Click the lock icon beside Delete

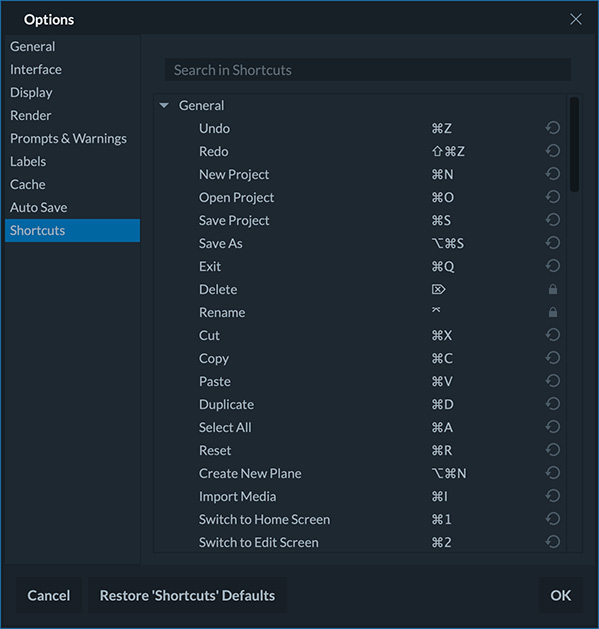coord(553,289)
